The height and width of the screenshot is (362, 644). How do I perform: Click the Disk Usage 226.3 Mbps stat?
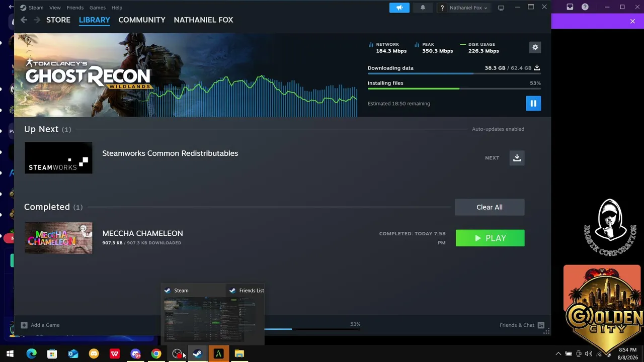click(x=479, y=48)
